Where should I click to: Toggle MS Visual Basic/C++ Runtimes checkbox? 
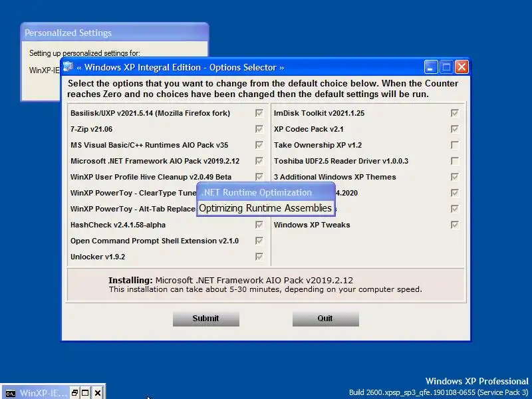point(259,145)
